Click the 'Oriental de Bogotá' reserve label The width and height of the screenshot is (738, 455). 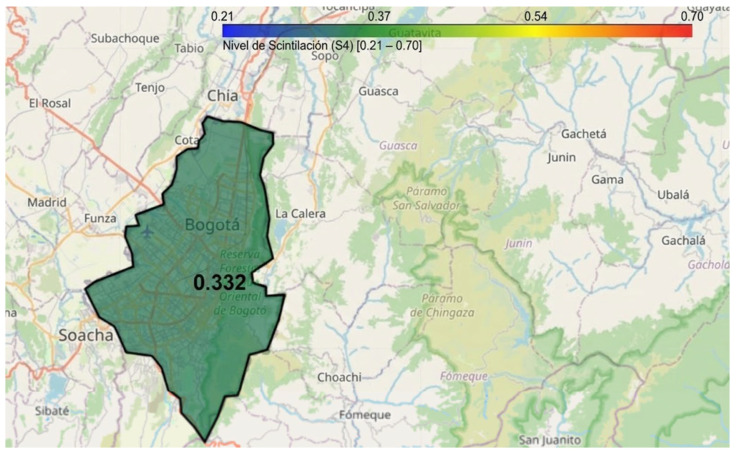[x=240, y=303]
